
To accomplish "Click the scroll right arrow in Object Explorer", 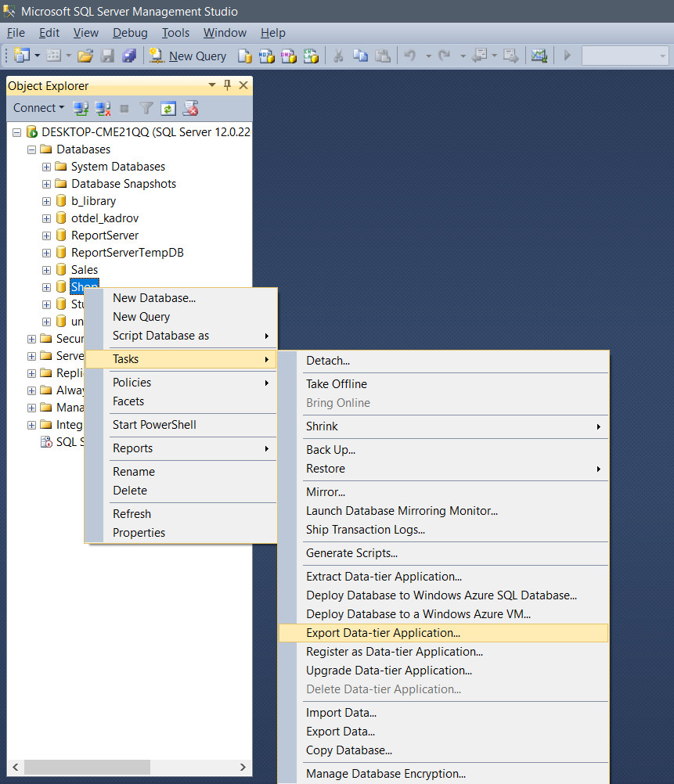I will point(243,767).
